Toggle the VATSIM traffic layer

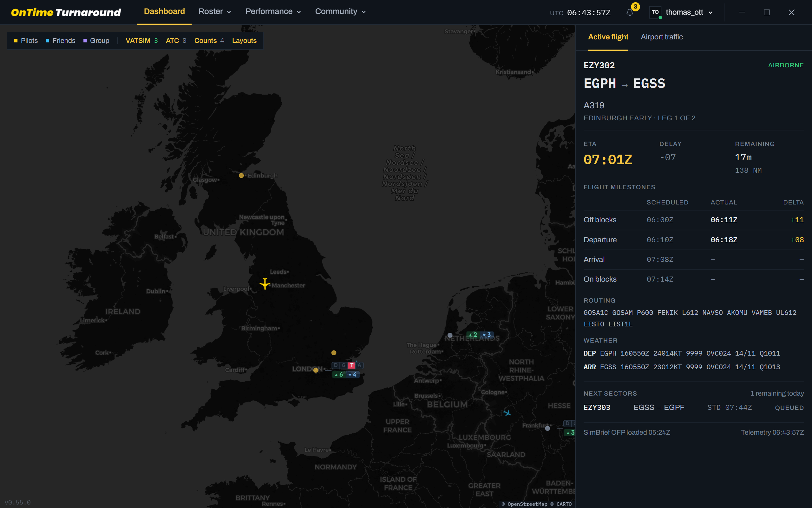[141, 41]
